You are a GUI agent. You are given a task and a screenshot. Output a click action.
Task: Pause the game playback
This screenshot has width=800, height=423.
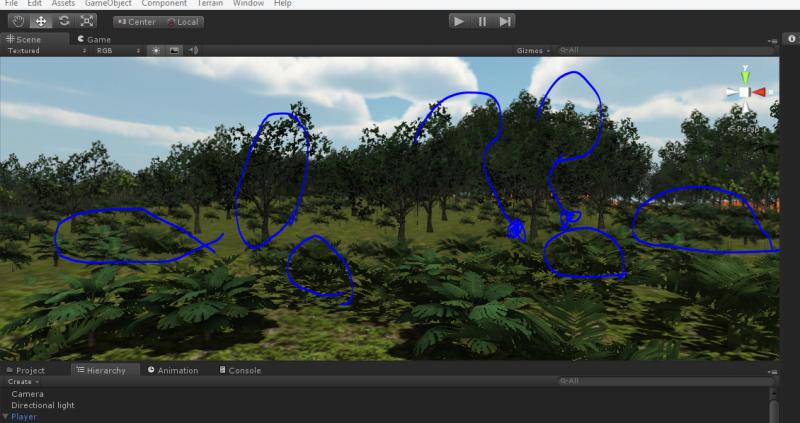coord(482,21)
